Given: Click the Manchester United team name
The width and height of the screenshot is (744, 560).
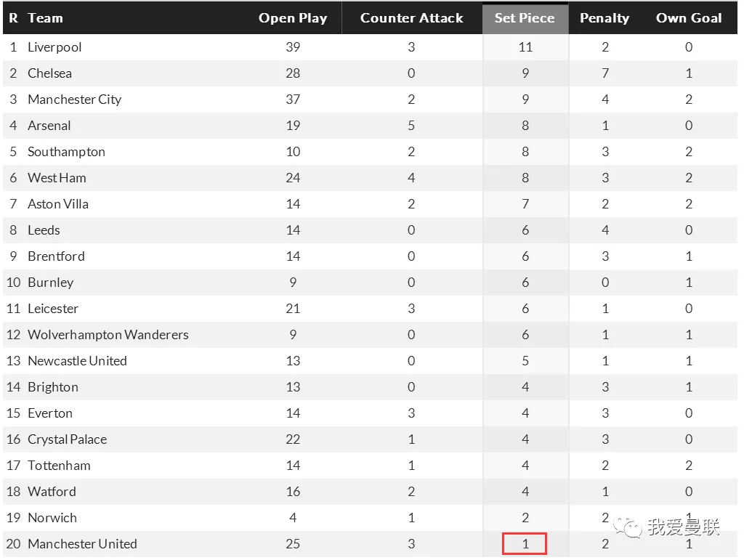Looking at the screenshot, I should click(82, 544).
